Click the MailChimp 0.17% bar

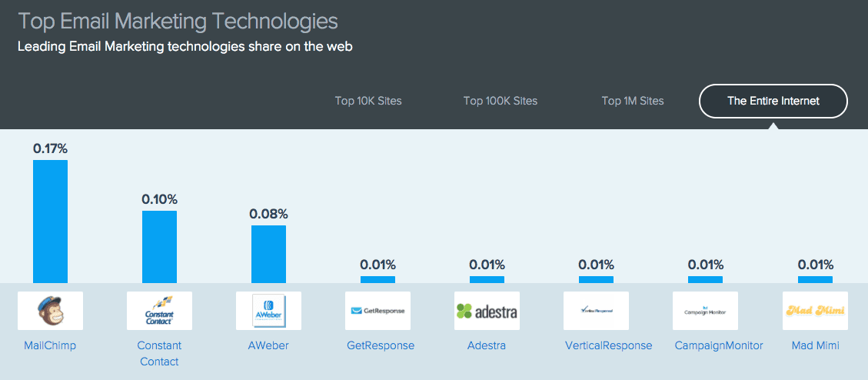point(50,222)
